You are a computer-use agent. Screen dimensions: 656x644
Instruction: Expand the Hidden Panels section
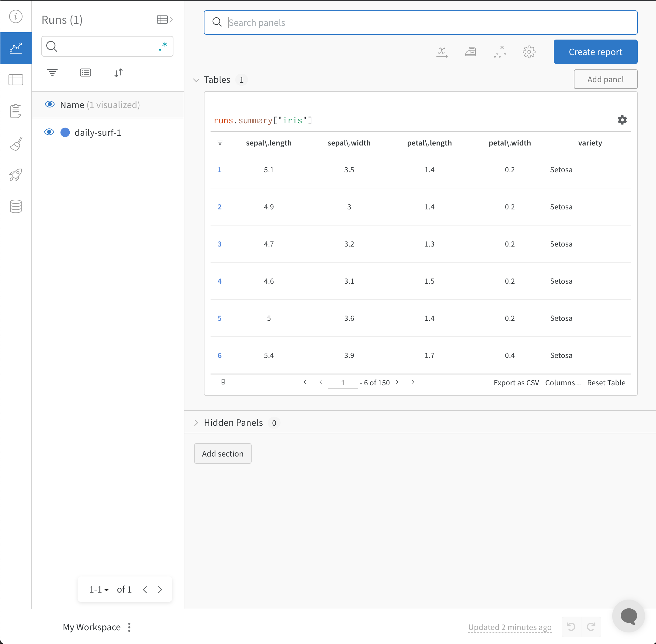tap(196, 423)
